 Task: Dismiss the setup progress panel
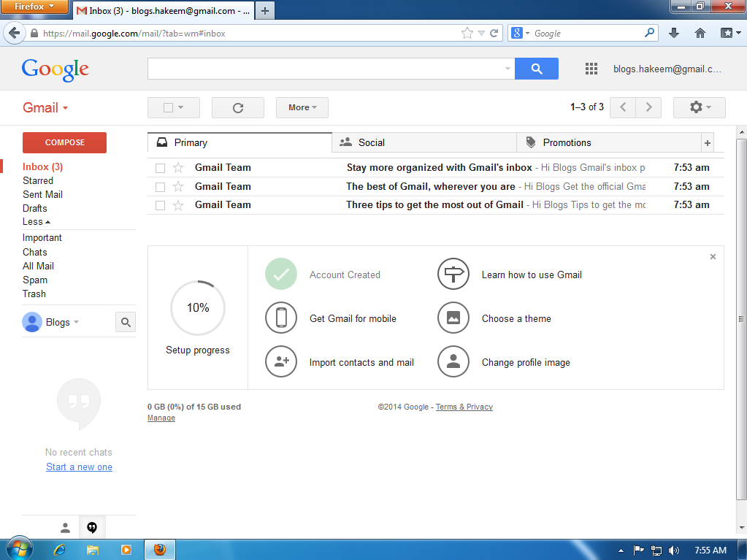click(713, 257)
